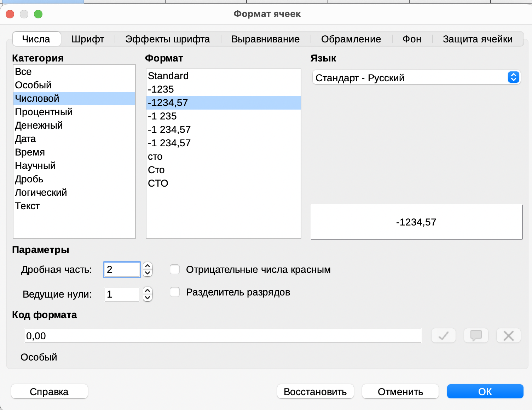Click the green checkmark add format icon
532x410 pixels.
point(443,335)
